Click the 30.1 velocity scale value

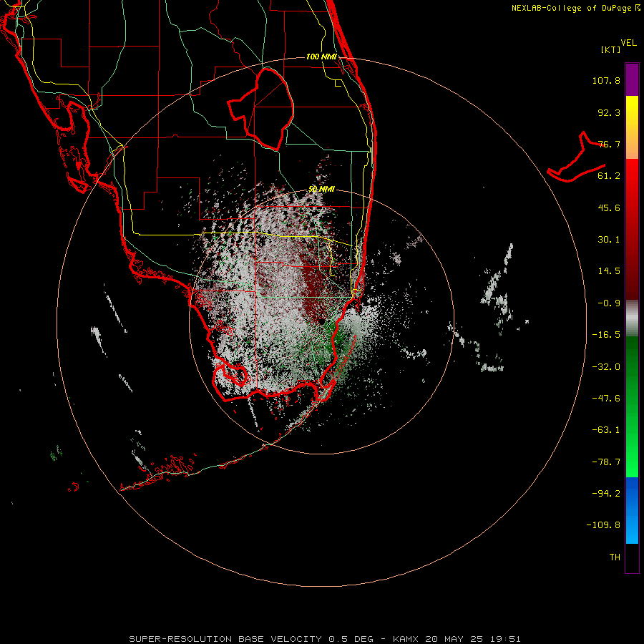(609, 240)
